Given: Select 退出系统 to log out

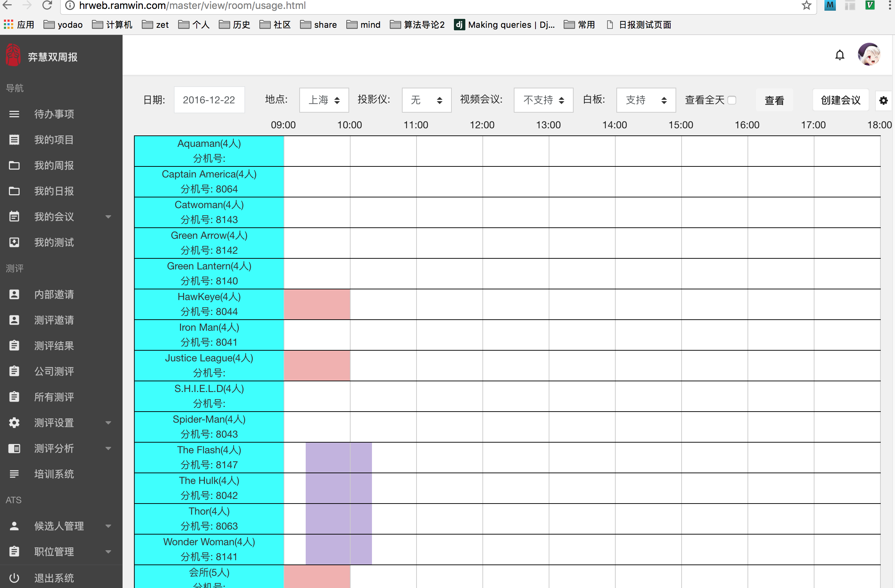Looking at the screenshot, I should pyautogui.click(x=54, y=578).
